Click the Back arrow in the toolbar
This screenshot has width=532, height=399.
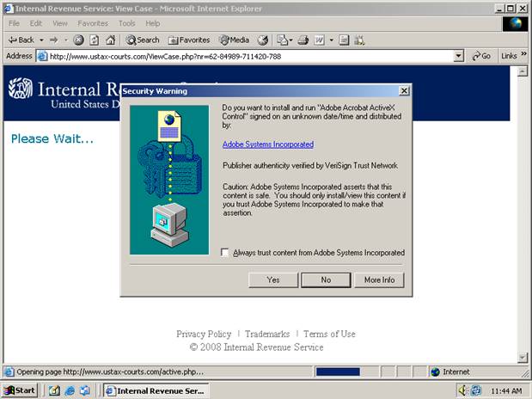(21, 40)
